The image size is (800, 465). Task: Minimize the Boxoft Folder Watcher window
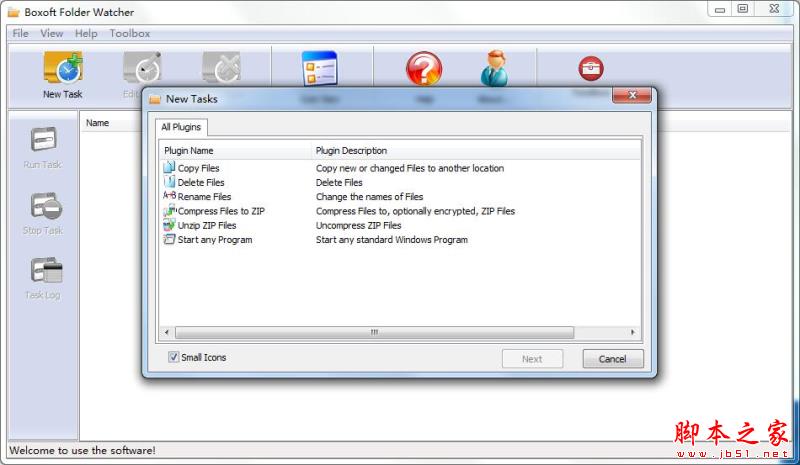720,9
